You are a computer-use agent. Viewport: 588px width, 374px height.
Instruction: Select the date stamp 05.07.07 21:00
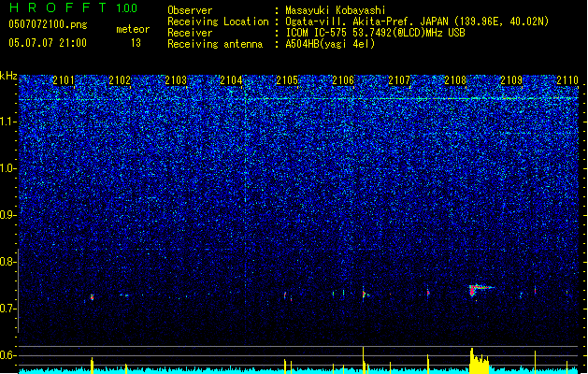click(x=48, y=43)
